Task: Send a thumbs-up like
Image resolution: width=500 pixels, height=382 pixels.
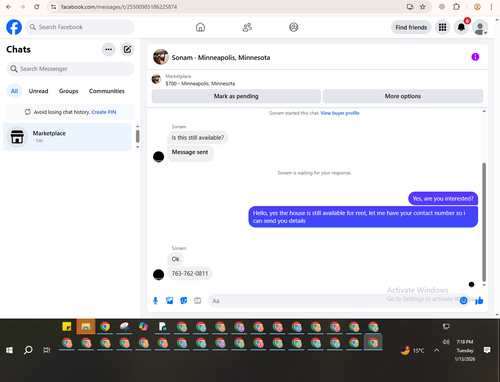Action: tap(479, 301)
